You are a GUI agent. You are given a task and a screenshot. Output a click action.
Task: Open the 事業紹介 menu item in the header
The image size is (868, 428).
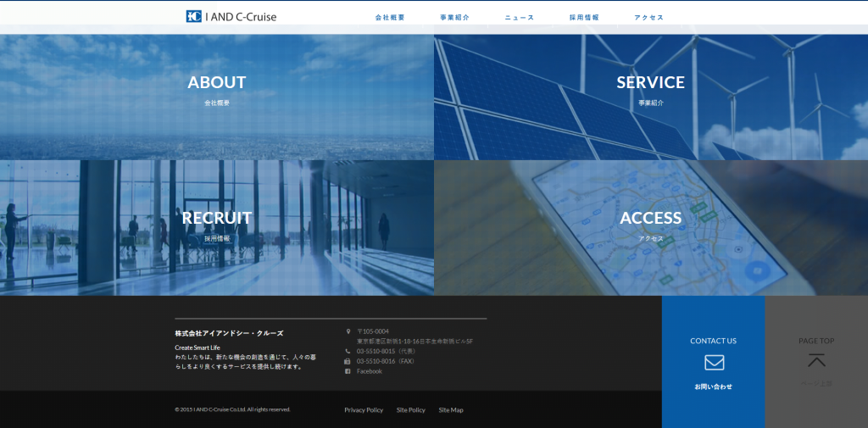454,17
